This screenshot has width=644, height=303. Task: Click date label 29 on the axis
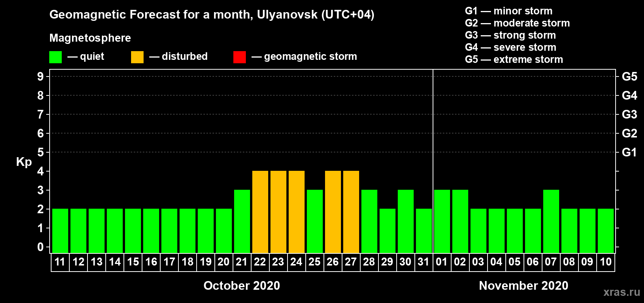[x=387, y=262]
